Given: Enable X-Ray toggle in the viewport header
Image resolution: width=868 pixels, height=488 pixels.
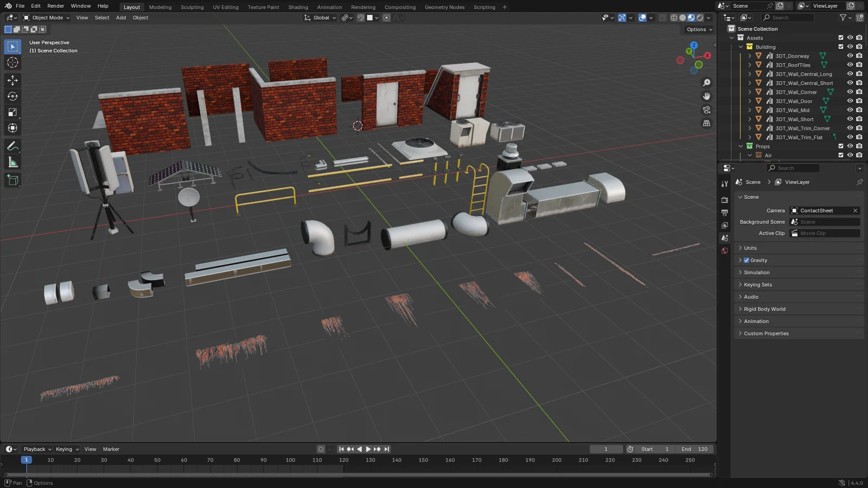Looking at the screenshot, I should 662,17.
